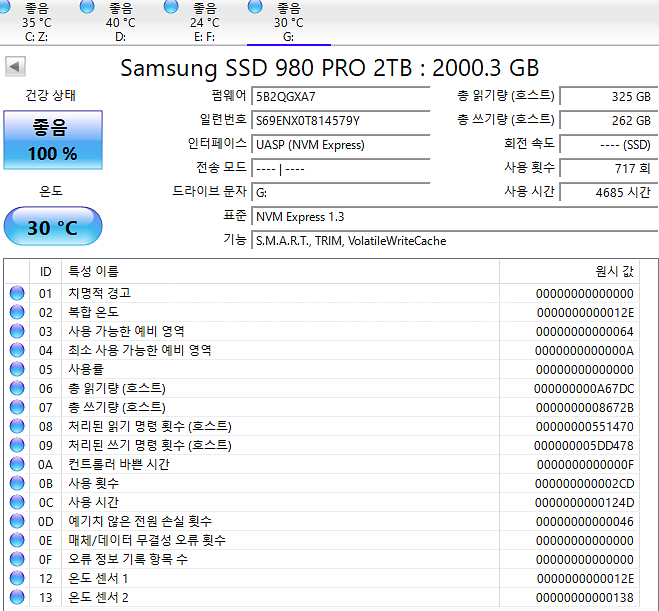Open the 좋음 100 % health status button

tap(53, 140)
